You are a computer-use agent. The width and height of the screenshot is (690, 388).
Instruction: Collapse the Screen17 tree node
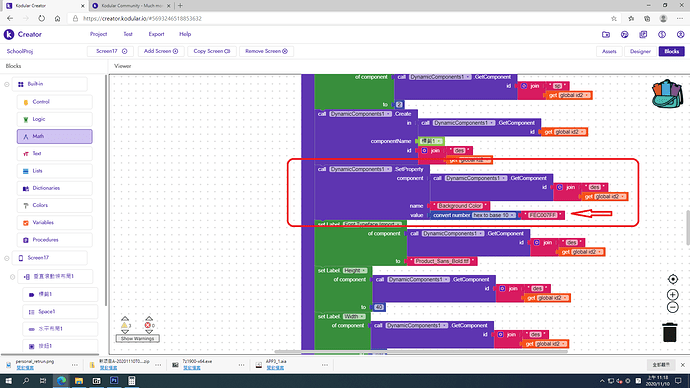7,258
